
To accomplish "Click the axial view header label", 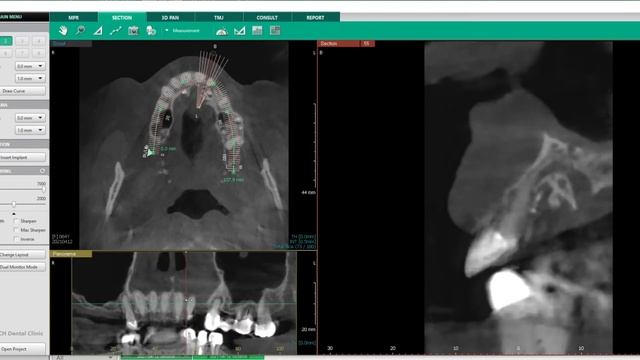I will tap(71, 43).
